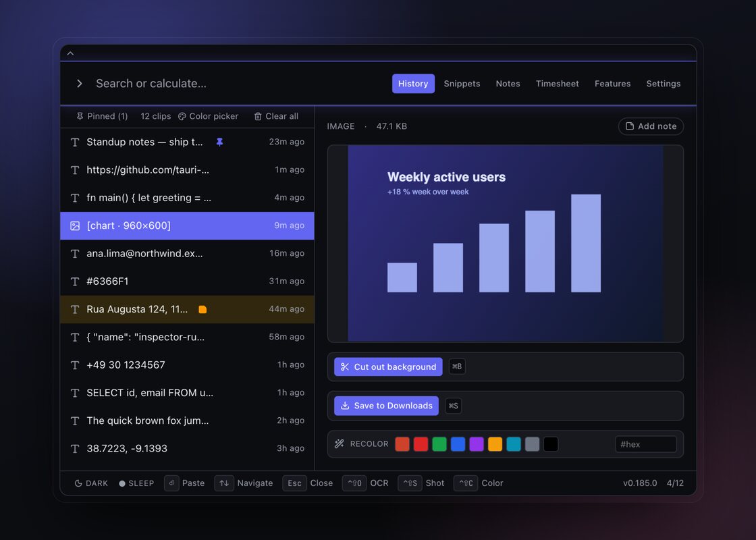This screenshot has height=540, width=756.
Task: Select the fn main() code clip
Action: click(187, 198)
